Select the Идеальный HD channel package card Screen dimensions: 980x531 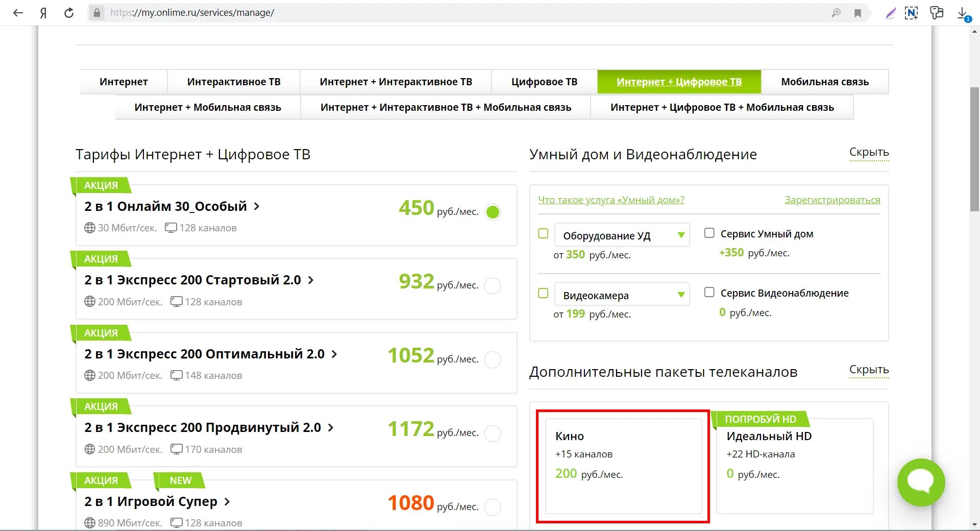[795, 466]
